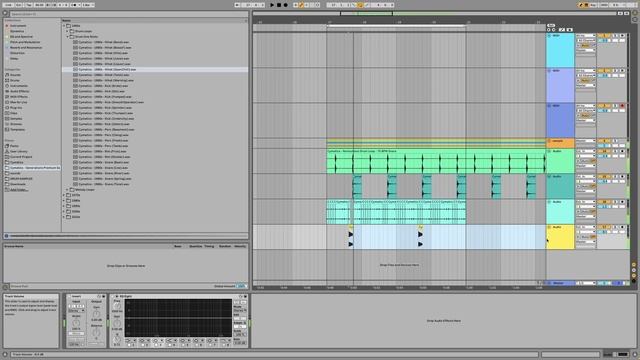Image resolution: width=640 pixels, height=360 pixels.
Task: Open the Samples category in browser
Action: pyautogui.click(x=16, y=118)
